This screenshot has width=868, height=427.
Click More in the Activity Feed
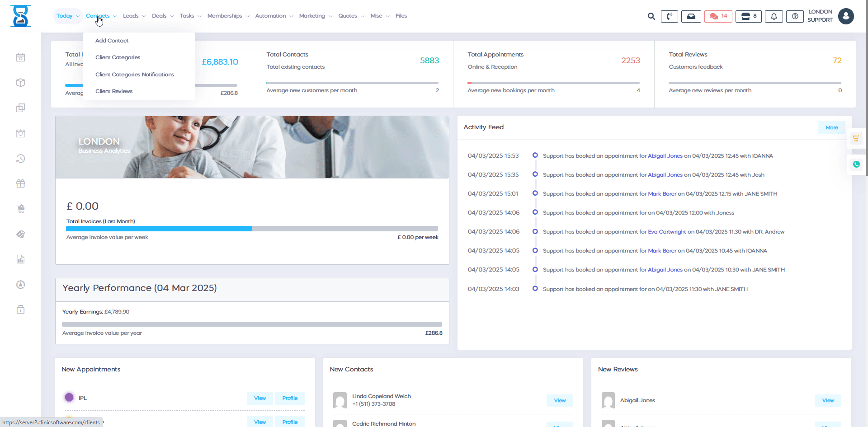(831, 127)
